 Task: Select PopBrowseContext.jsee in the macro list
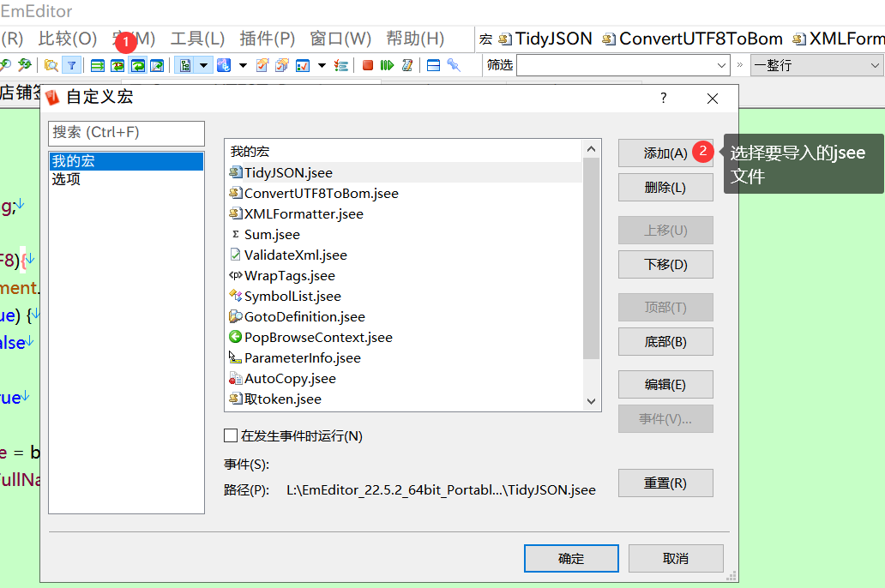tap(405, 338)
